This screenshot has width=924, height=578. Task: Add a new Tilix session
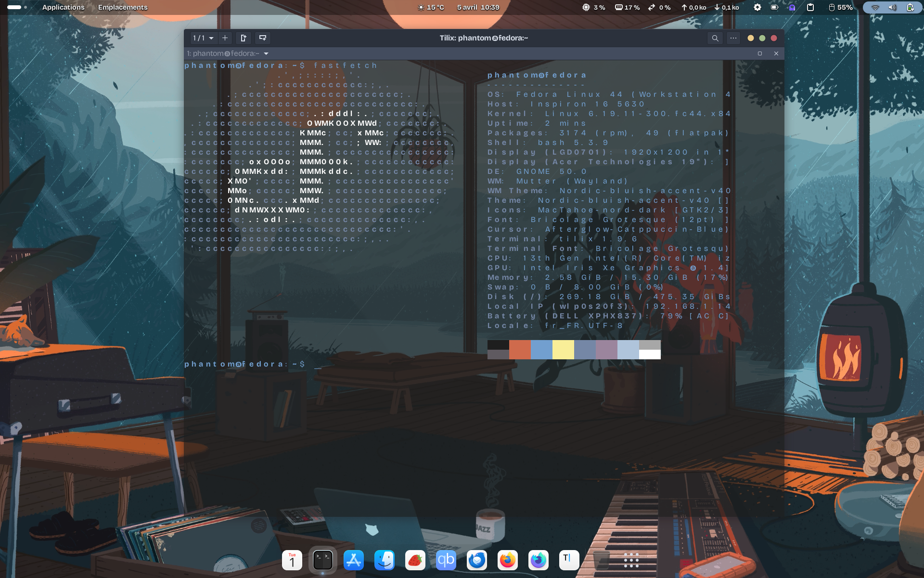pyautogui.click(x=225, y=38)
